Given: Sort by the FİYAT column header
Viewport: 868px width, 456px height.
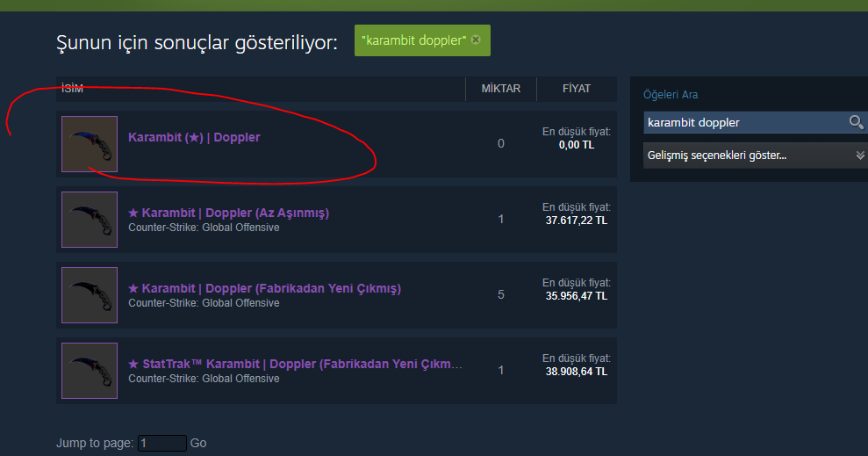Looking at the screenshot, I should coord(577,89).
